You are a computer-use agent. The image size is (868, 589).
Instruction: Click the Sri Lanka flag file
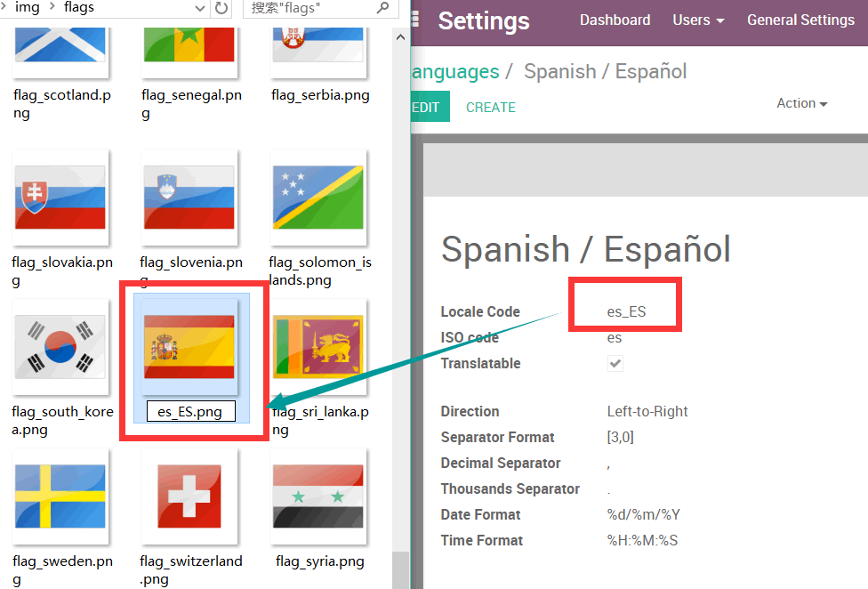(x=317, y=347)
